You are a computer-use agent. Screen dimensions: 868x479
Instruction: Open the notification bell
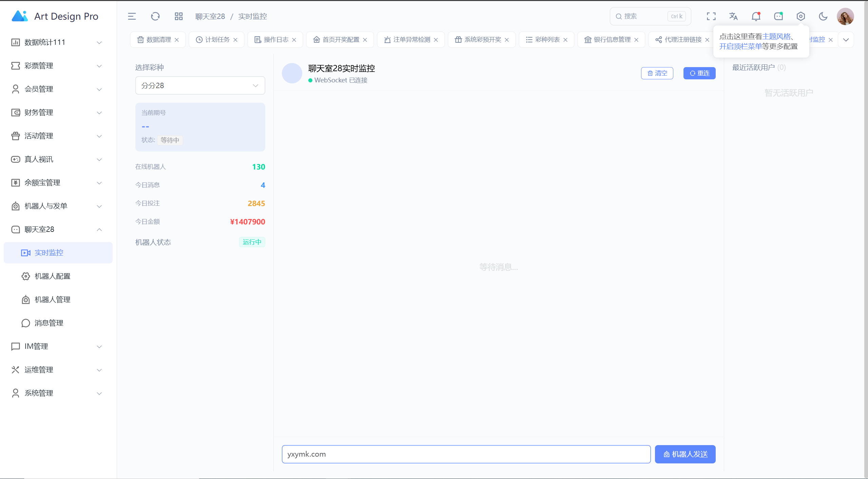756,16
